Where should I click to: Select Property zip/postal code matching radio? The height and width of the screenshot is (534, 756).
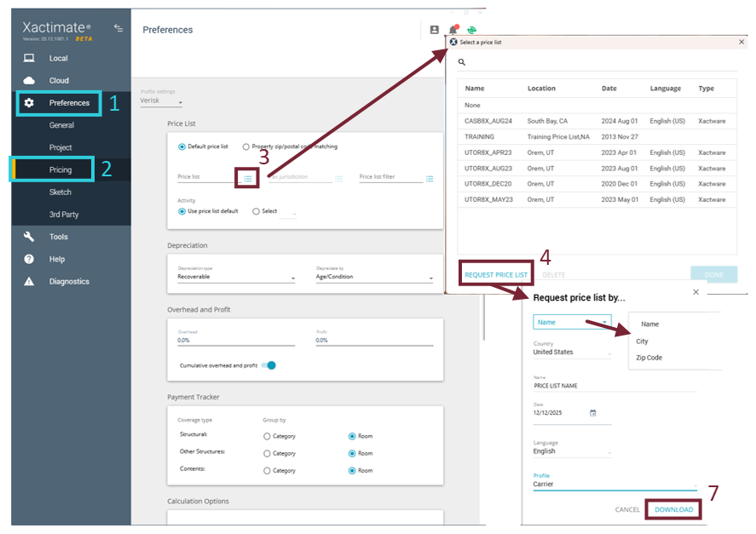click(246, 146)
